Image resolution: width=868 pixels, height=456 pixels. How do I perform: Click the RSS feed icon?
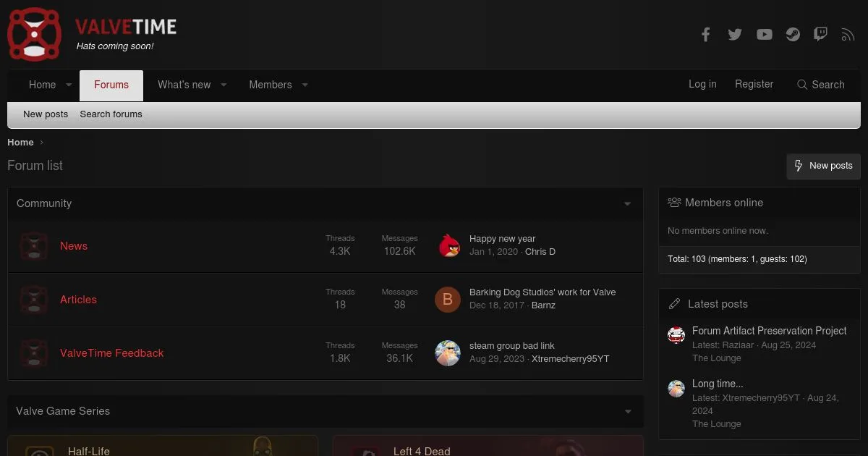pyautogui.click(x=848, y=34)
